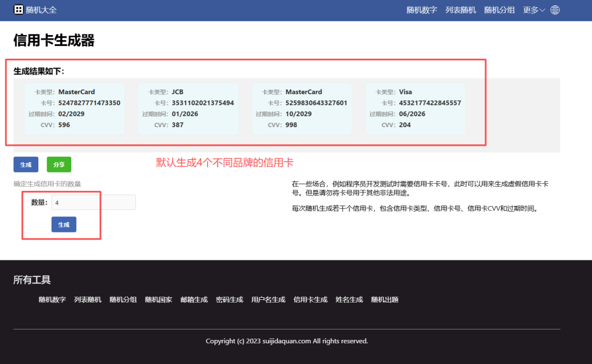This screenshot has height=364, width=592.
Task: Open the 随机出题 footer link
Action: coord(384,300)
